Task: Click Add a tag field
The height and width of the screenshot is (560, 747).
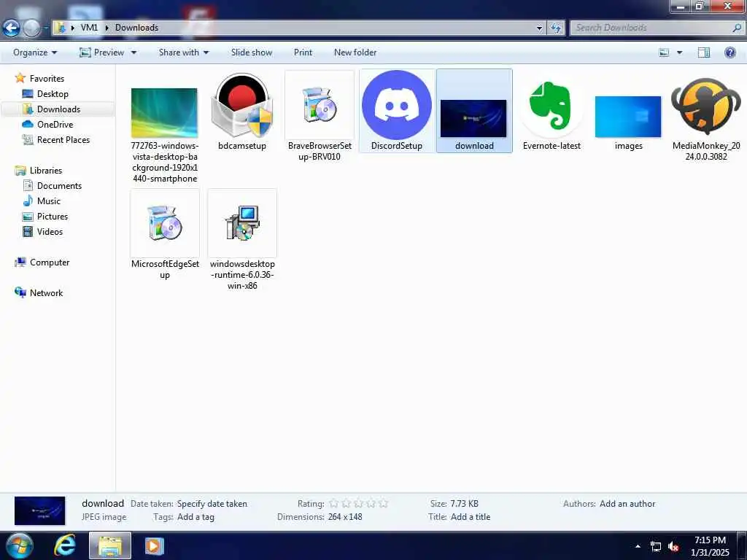Action: pos(196,517)
